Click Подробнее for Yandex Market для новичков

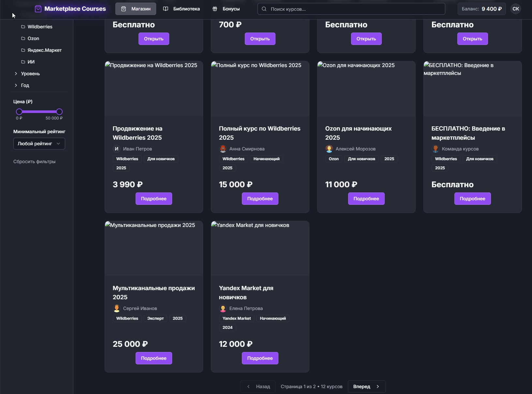260,358
